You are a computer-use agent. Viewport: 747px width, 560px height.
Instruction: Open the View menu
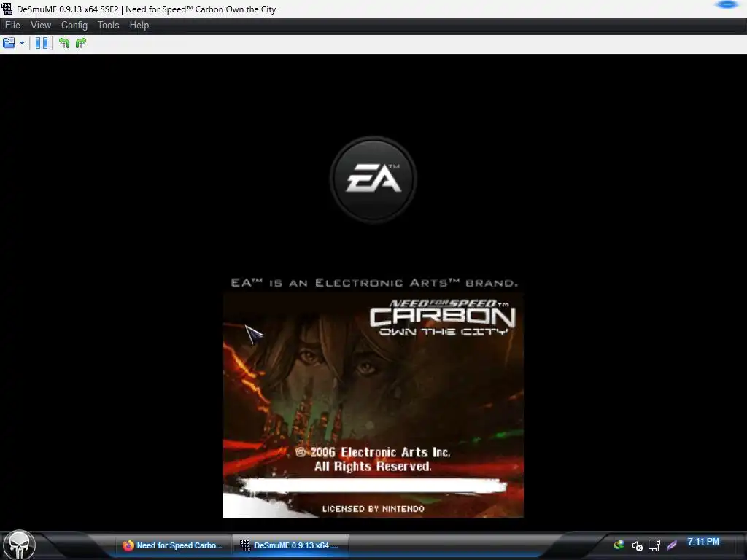point(41,26)
